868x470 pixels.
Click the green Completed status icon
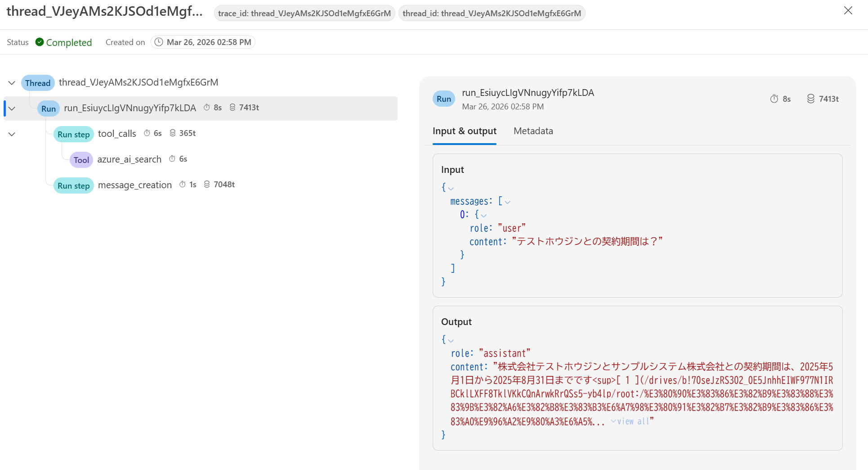tap(40, 42)
